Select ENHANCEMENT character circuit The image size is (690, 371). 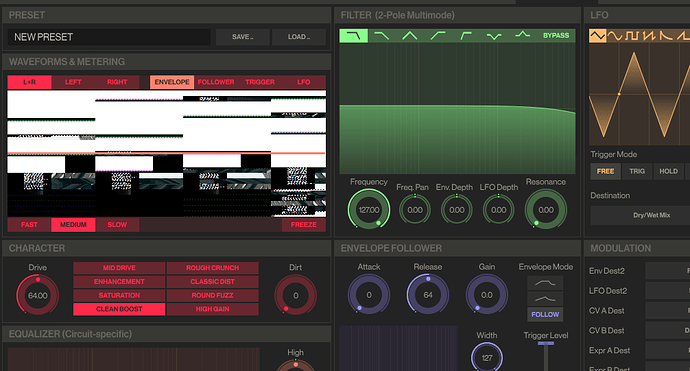tap(119, 281)
